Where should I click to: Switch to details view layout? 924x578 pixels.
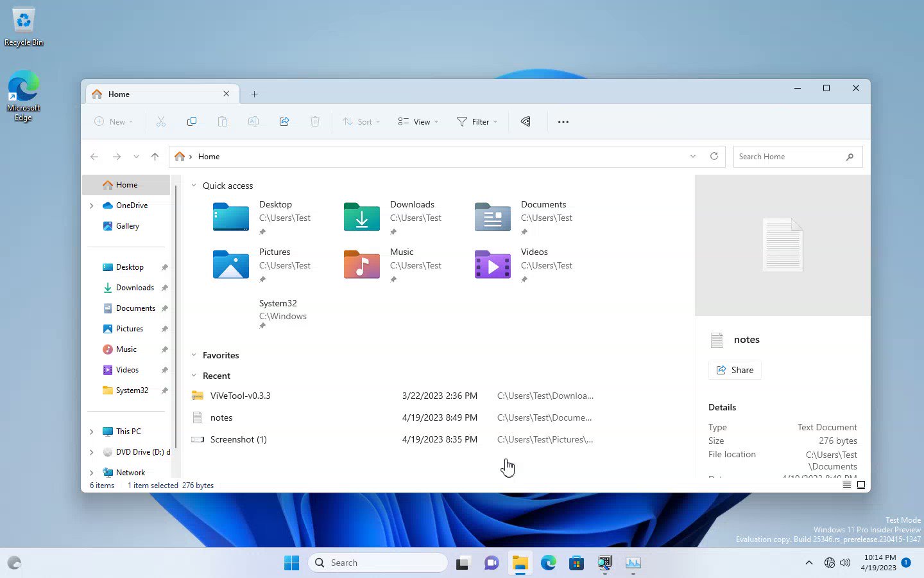click(x=846, y=485)
